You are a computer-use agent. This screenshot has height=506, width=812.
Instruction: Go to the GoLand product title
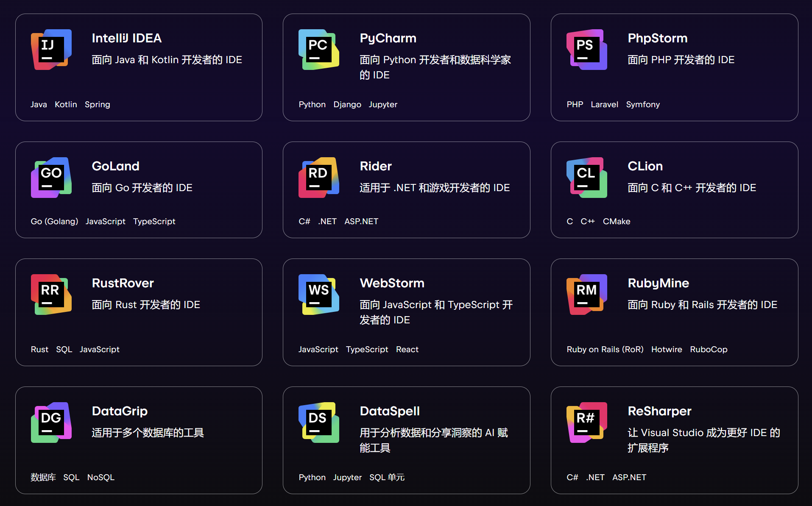coord(116,166)
